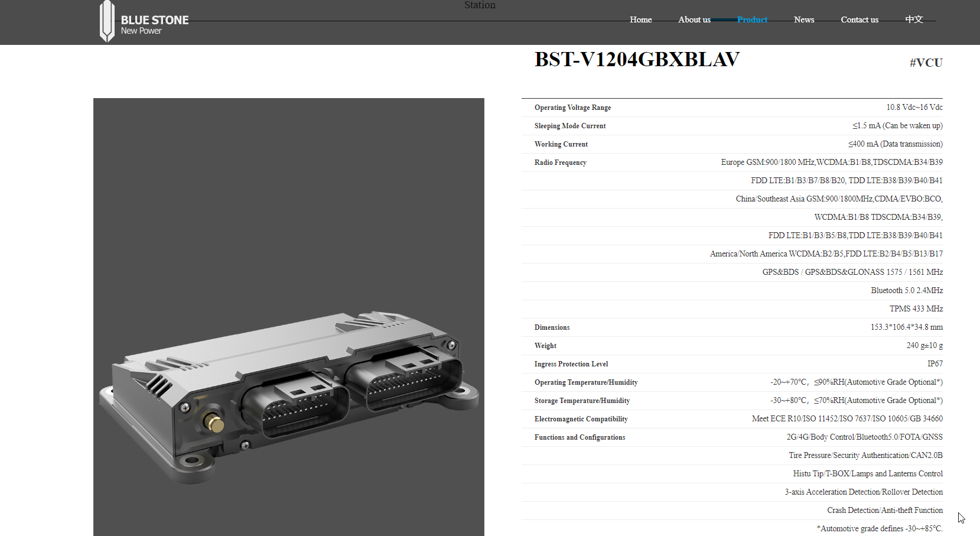Click the Dimensions spec label
Image resolution: width=980 pixels, height=536 pixels.
552,327
